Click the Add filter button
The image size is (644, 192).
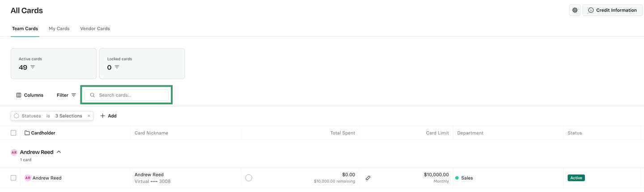click(x=108, y=116)
